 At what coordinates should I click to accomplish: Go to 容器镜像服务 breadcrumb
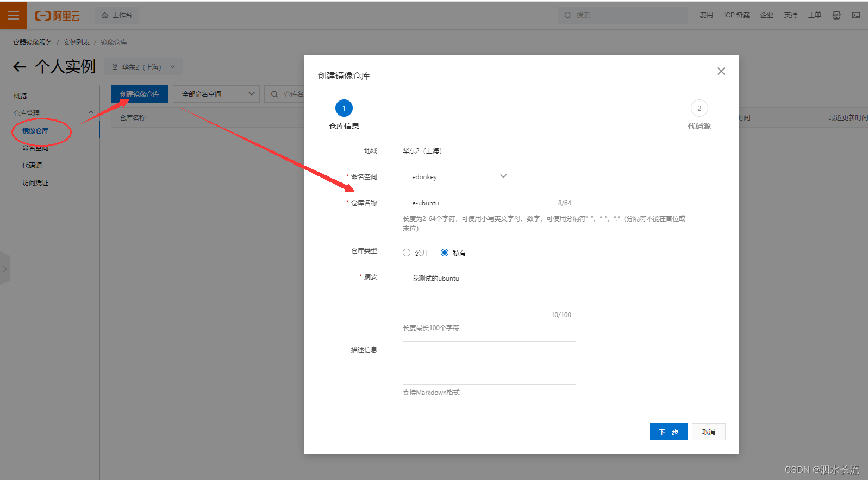pos(33,42)
